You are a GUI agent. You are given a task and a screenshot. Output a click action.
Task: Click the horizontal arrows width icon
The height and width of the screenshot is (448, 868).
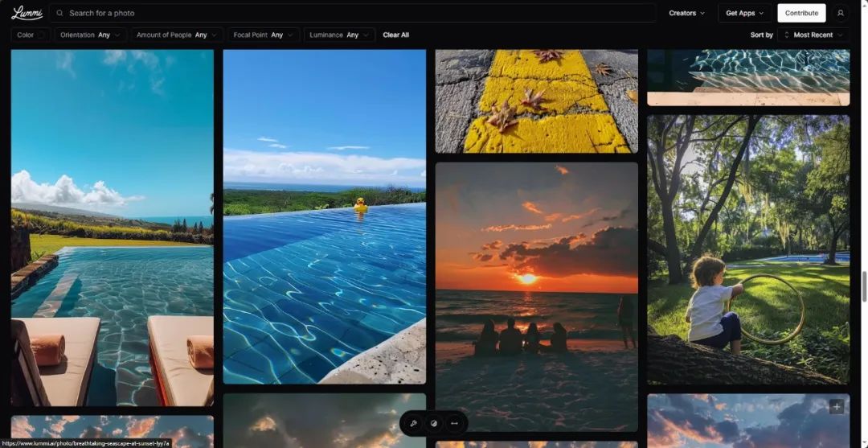pos(455,423)
